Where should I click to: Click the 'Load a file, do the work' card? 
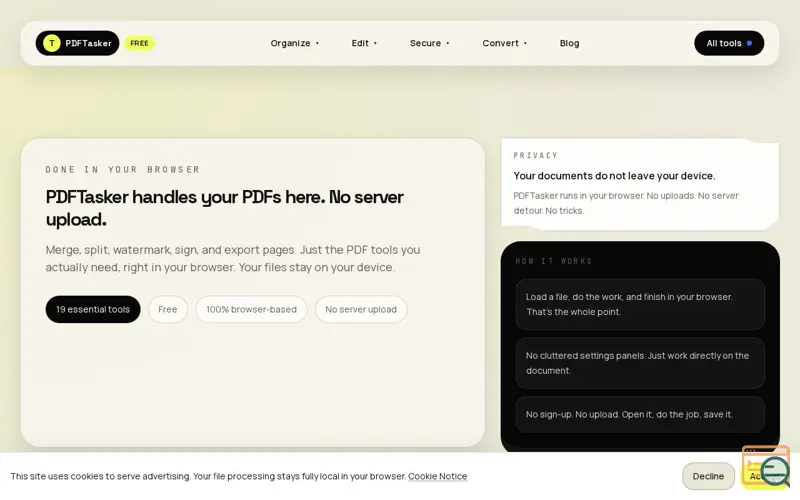(x=640, y=305)
